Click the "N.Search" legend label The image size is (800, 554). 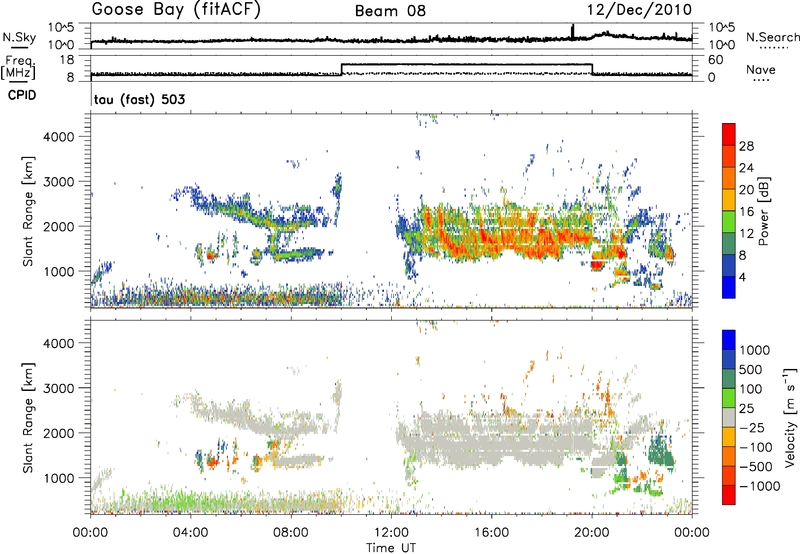click(772, 37)
